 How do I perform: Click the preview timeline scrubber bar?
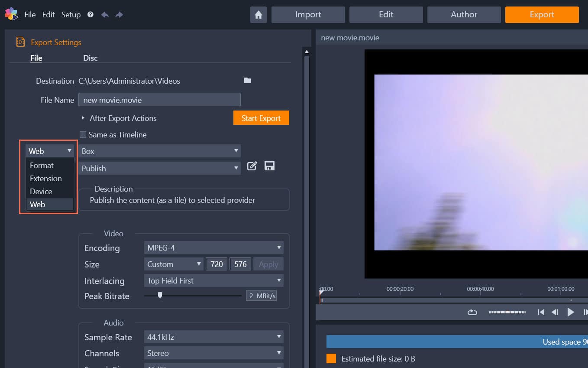pyautogui.click(x=453, y=300)
